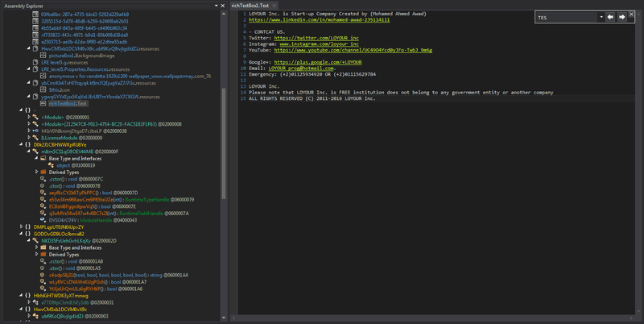Open the LinkedIn profile link
This screenshot has height=324, width=644.
(319, 19)
